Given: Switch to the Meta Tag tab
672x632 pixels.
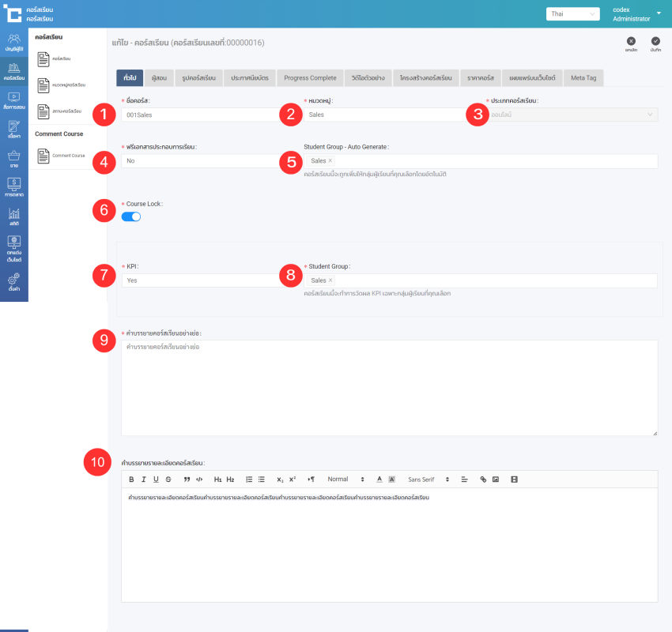Looking at the screenshot, I should pos(583,77).
